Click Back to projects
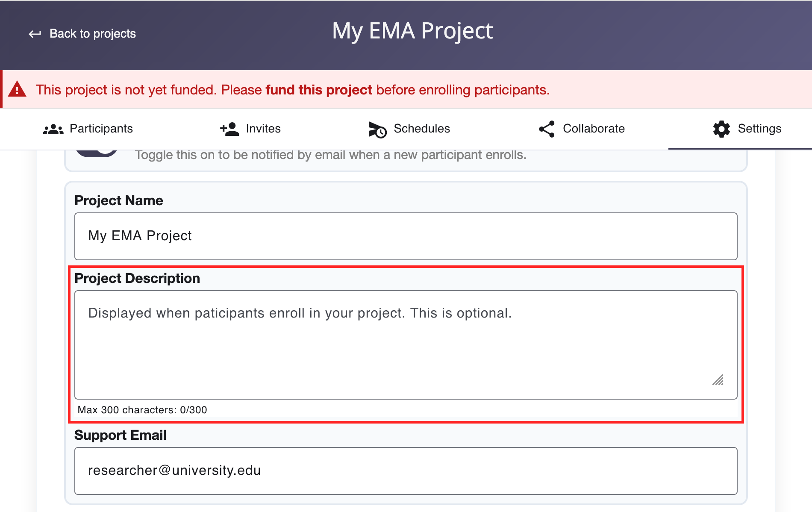This screenshot has height=512, width=812. (x=93, y=34)
